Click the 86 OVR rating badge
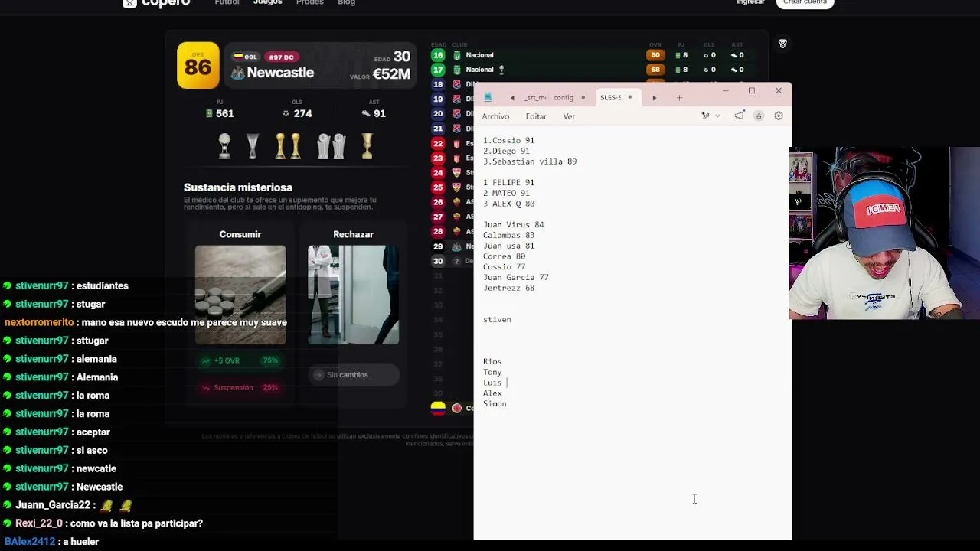 pyautogui.click(x=198, y=65)
